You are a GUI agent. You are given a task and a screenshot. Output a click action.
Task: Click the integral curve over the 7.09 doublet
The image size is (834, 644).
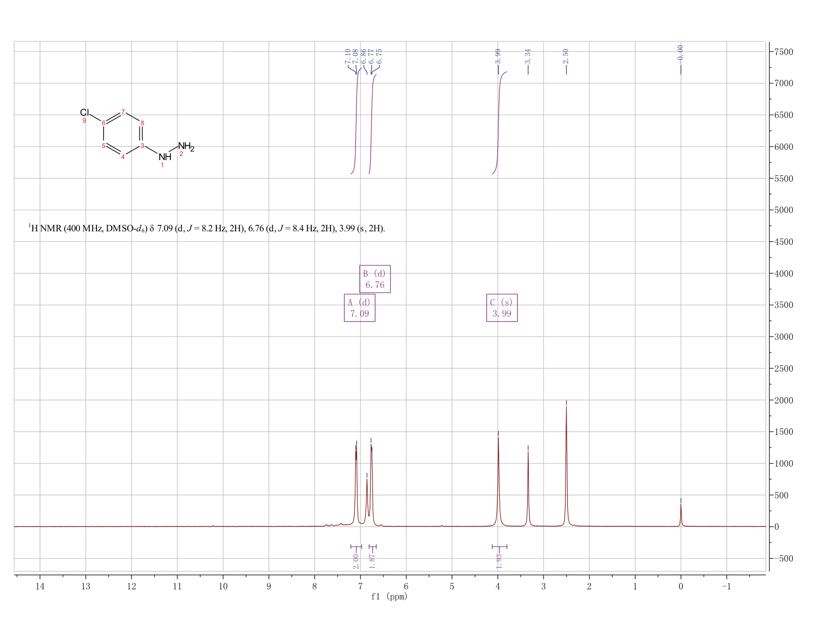pos(356,121)
